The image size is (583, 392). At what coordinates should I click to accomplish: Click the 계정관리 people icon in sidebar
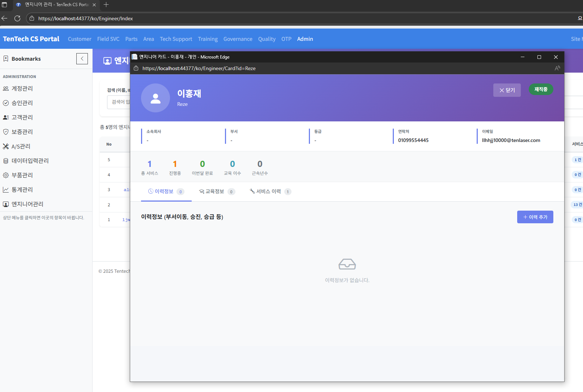[6, 89]
